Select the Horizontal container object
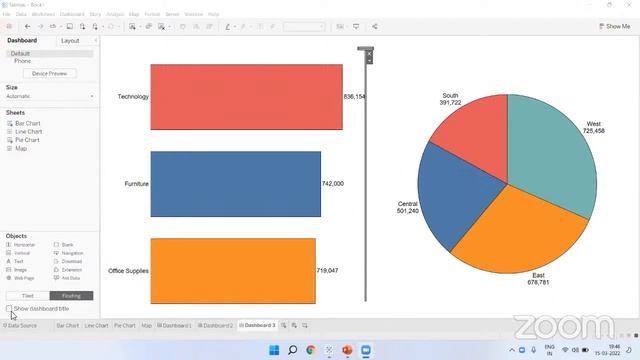The image size is (640, 360). tap(21, 245)
